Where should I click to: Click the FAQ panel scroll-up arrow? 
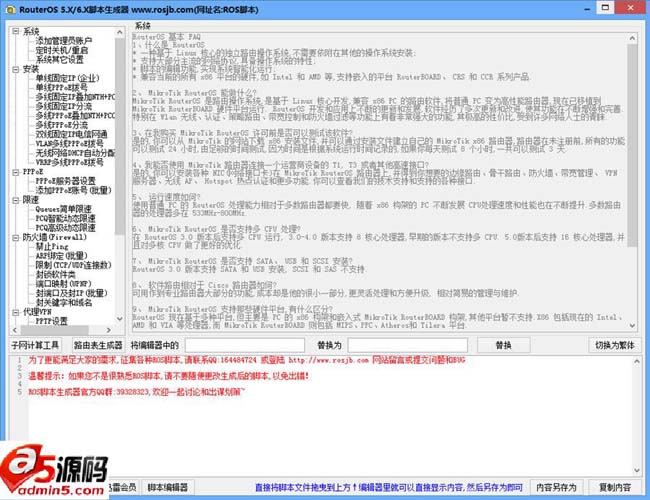[632, 38]
